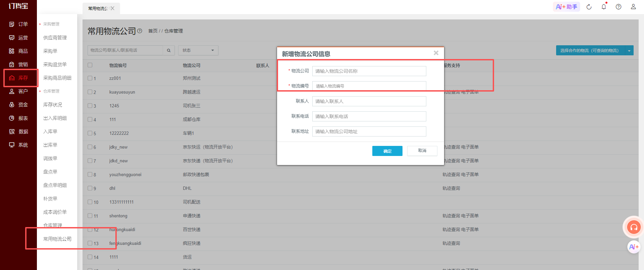The width and height of the screenshot is (644, 270).
Task: Open the 系统 monitor icon
Action: click(12, 145)
